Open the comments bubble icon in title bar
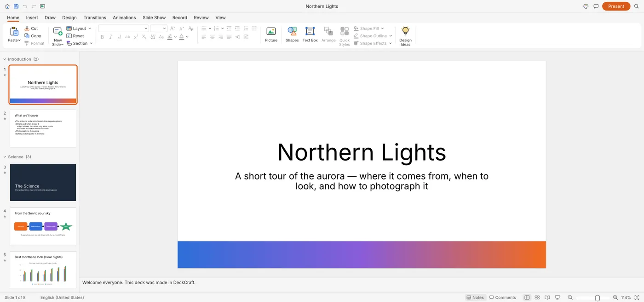The image size is (644, 302). coord(596,6)
